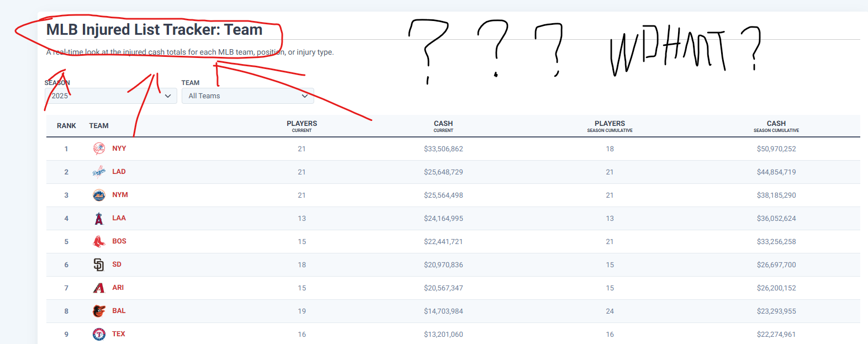Click the $23,293,955 cumulative cash value
This screenshot has height=344, width=868.
click(x=776, y=311)
